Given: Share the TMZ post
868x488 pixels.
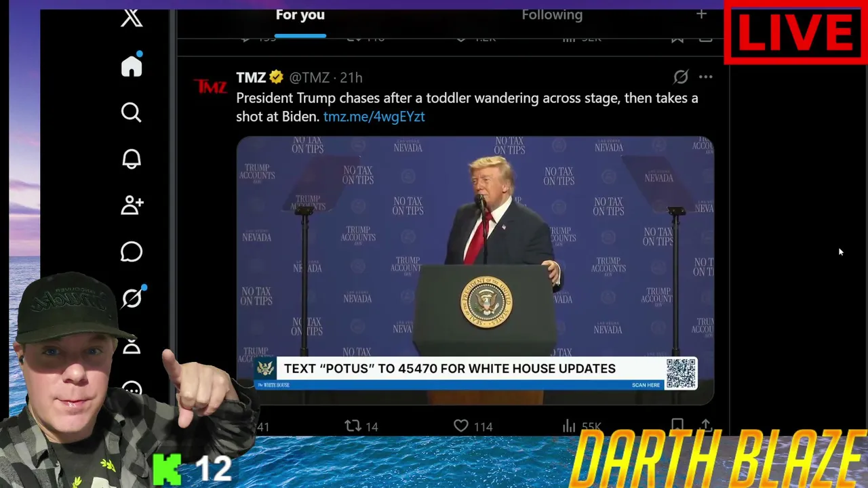Looking at the screenshot, I should coord(705,426).
